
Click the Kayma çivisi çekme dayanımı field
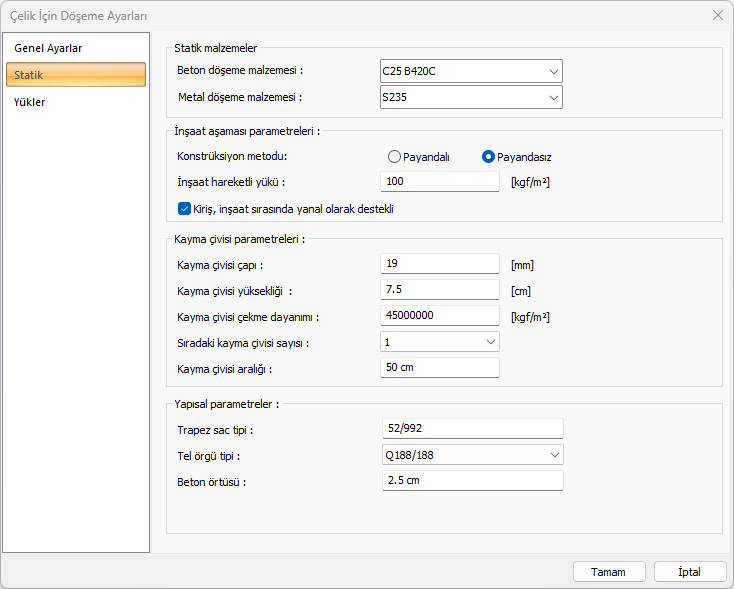[440, 316]
